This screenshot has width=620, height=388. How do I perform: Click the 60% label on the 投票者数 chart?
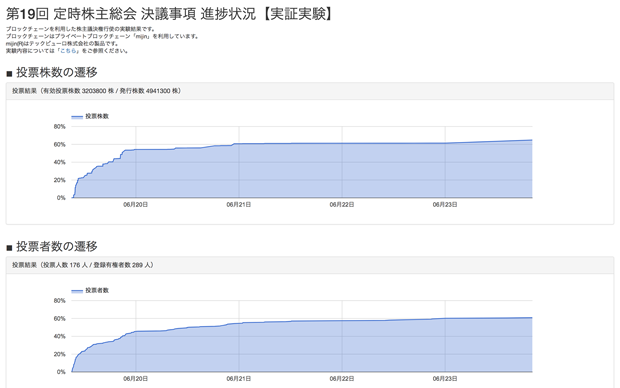pyautogui.click(x=60, y=319)
